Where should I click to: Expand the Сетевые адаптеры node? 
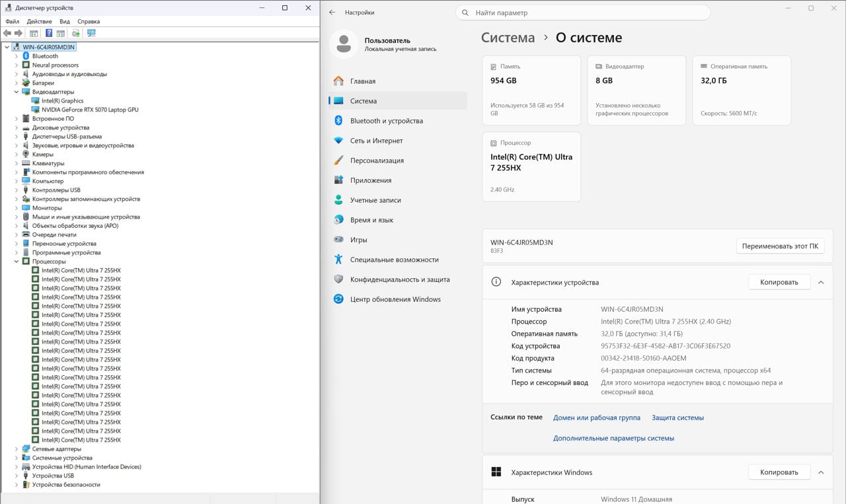tap(17, 449)
